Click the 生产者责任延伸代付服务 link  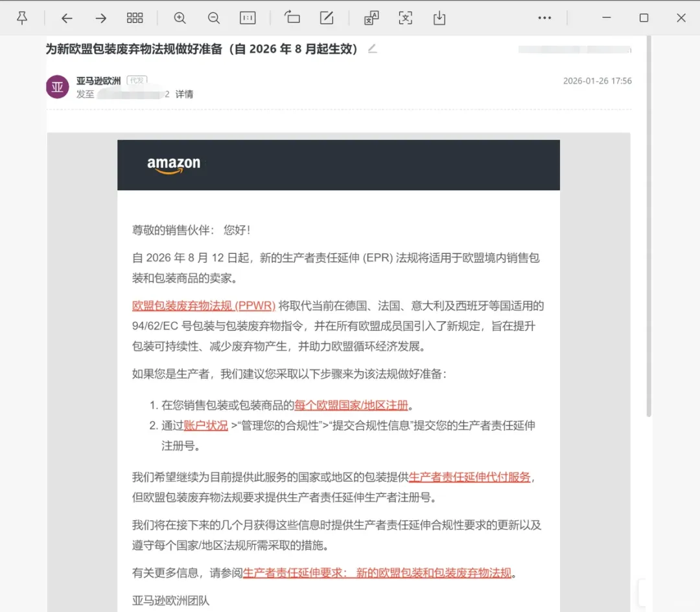(469, 477)
